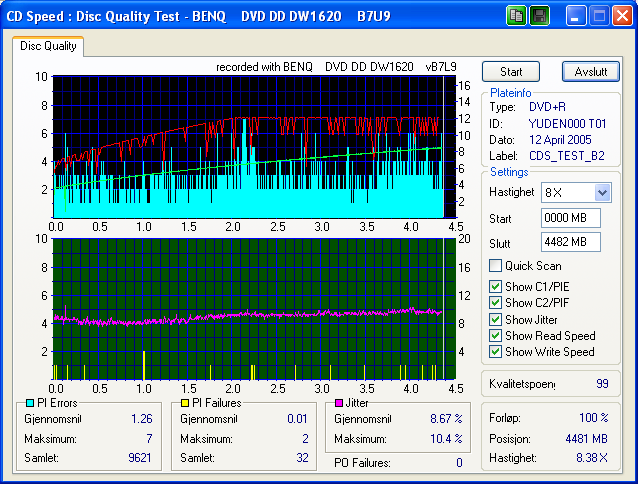Disable Show Jitter checkbox
This screenshot has height=484, width=638.
(x=495, y=319)
